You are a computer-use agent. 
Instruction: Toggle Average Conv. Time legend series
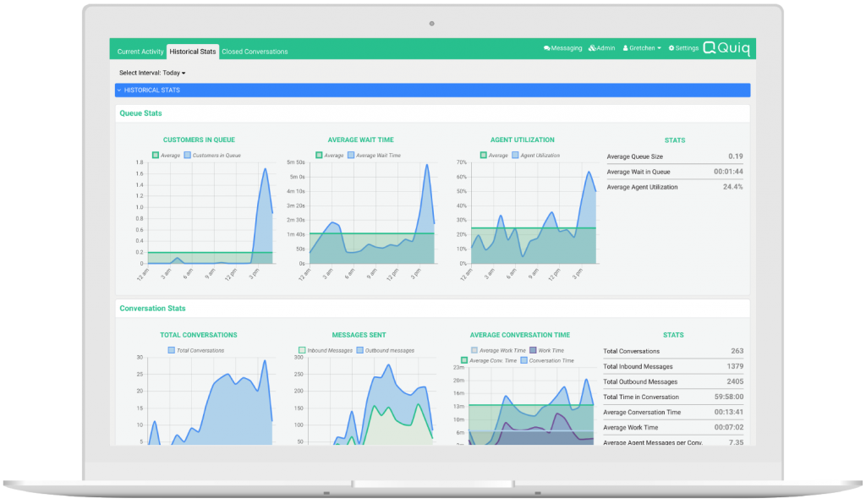(490, 360)
